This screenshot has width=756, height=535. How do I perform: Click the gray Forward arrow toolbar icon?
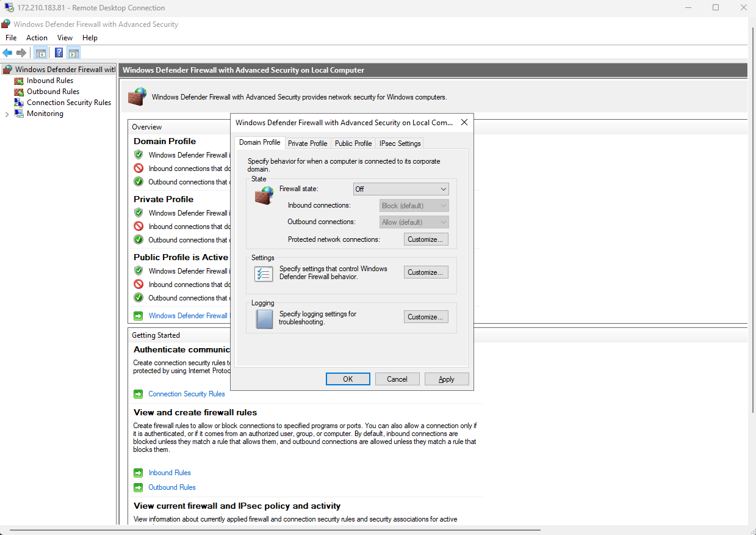[21, 53]
